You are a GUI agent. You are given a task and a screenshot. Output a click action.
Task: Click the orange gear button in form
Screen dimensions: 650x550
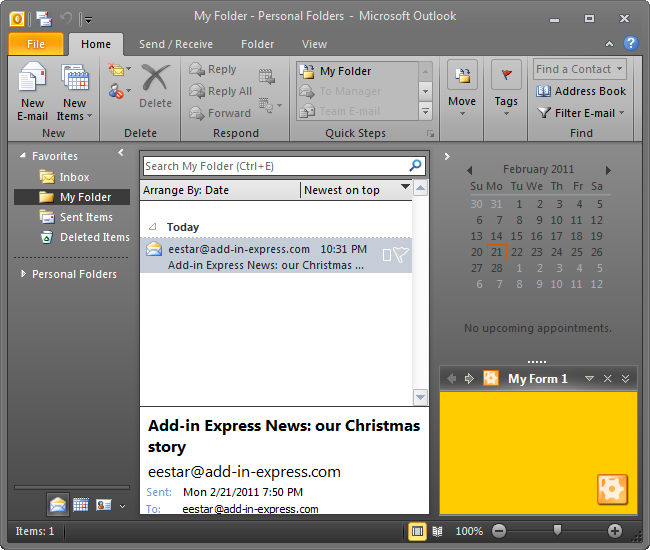612,489
